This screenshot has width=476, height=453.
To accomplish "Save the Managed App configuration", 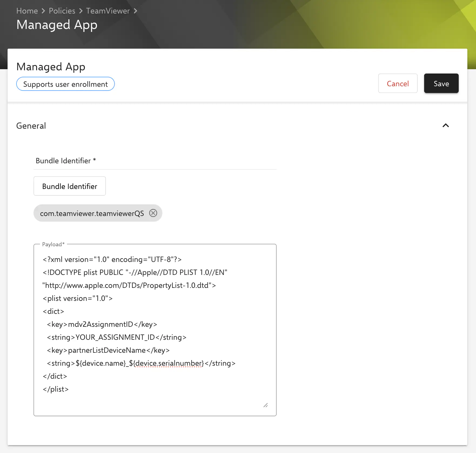I will 441,84.
